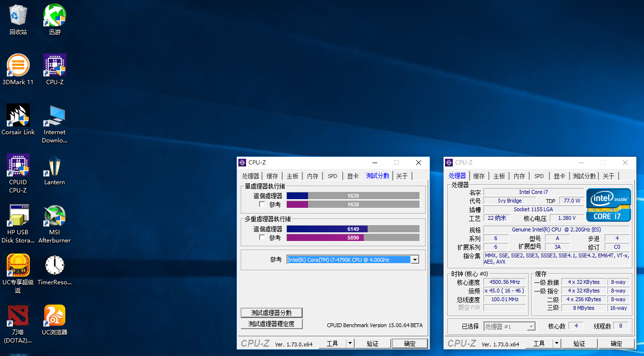Click the multi-thread score bar showing 6149
Image resolution: width=644 pixels, height=356 pixels.
click(353, 229)
